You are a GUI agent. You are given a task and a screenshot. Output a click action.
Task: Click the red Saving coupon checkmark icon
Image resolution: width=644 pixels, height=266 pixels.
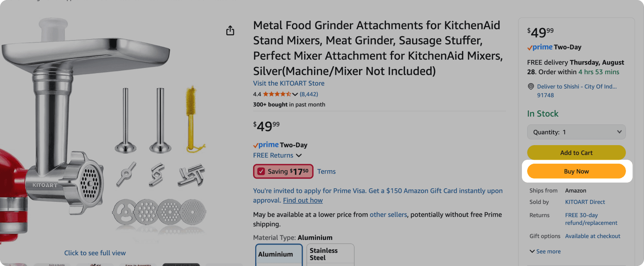pyautogui.click(x=262, y=171)
